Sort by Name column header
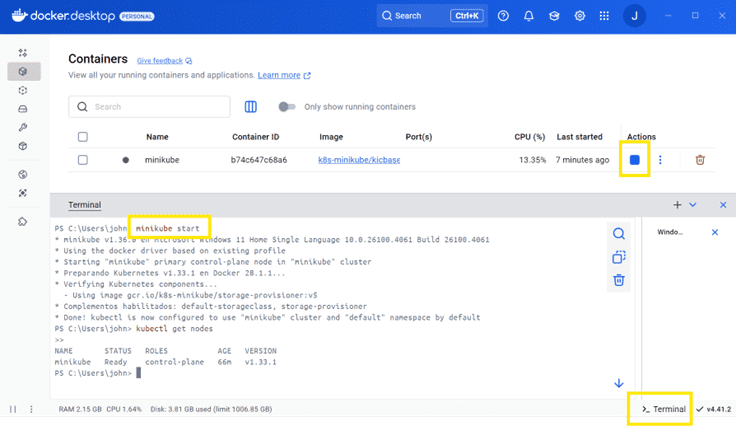 (157, 137)
